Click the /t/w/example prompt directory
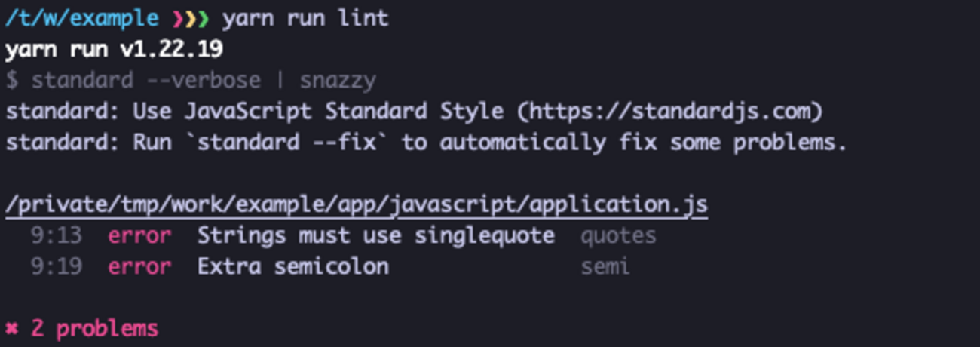Image resolution: width=980 pixels, height=347 pixels. click(x=81, y=19)
